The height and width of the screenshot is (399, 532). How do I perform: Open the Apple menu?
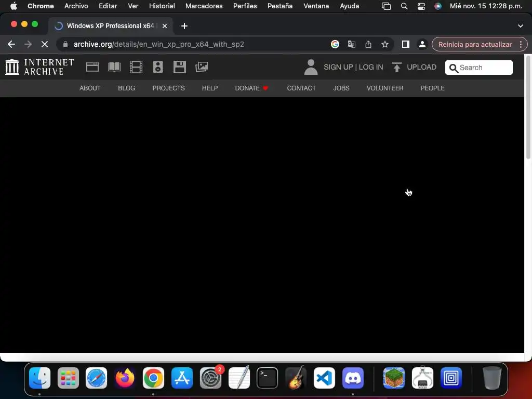14,6
